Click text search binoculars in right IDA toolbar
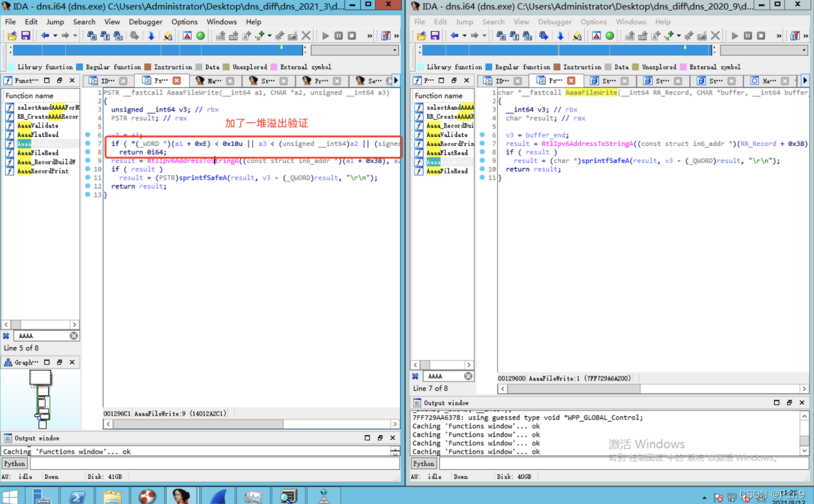The image size is (814, 504). point(515,36)
